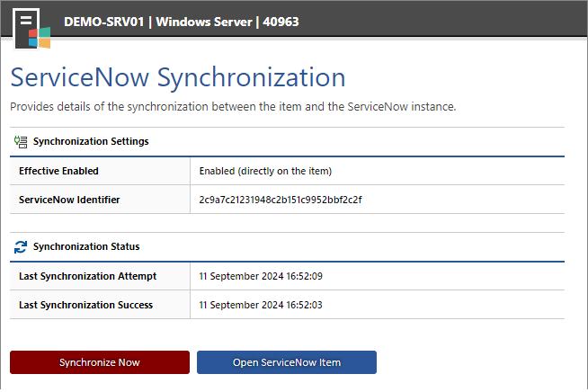This screenshot has height=392, width=588.
Task: Click the page description text
Action: tap(233, 107)
